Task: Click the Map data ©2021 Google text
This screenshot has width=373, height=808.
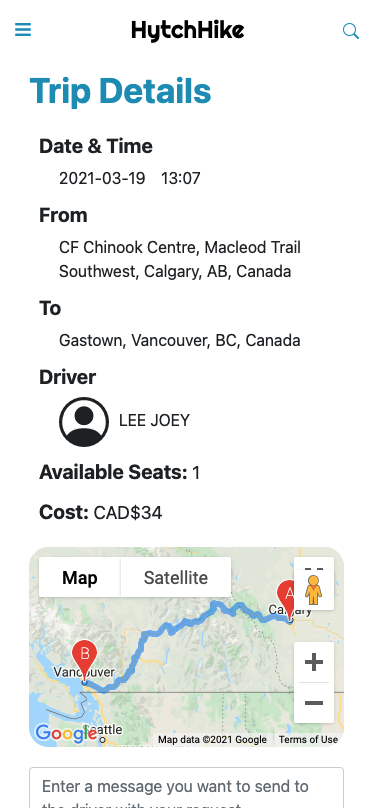Action: point(212,739)
